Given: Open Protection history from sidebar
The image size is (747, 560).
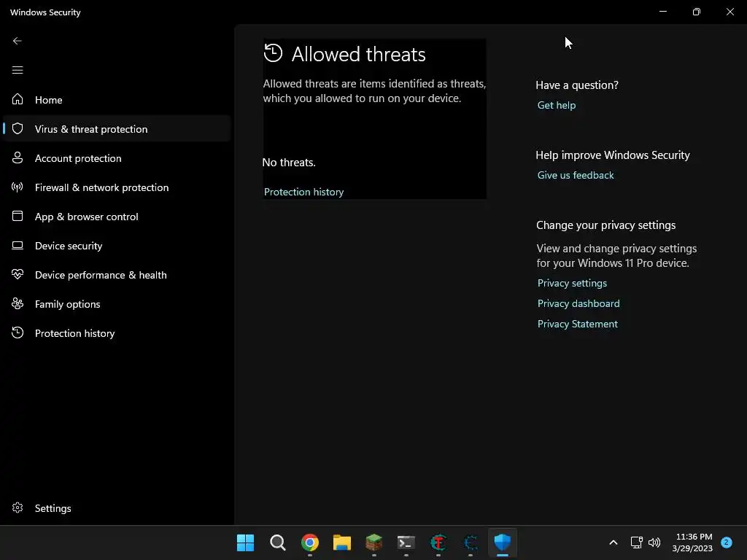Looking at the screenshot, I should 117,332.
